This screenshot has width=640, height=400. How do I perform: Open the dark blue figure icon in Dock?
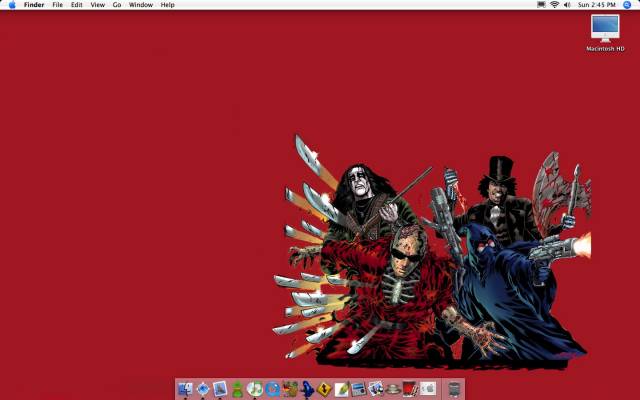pos(307,389)
